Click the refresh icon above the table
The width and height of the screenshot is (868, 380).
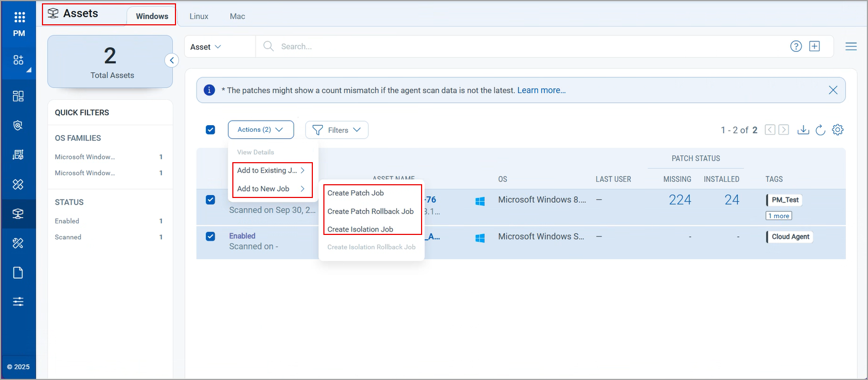(821, 130)
